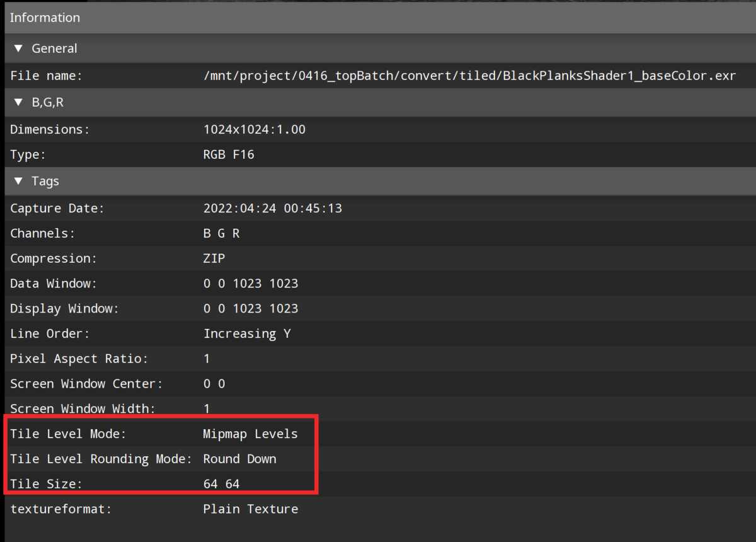Viewport: 756px width, 542px height.
Task: Click the 'Pixel Aspect Ratio:' label
Action: 79,359
